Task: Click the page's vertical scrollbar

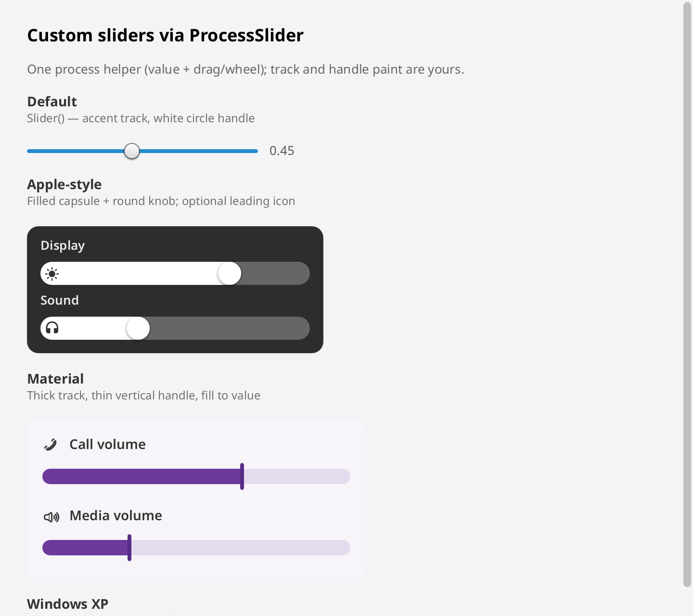Action: (x=687, y=295)
